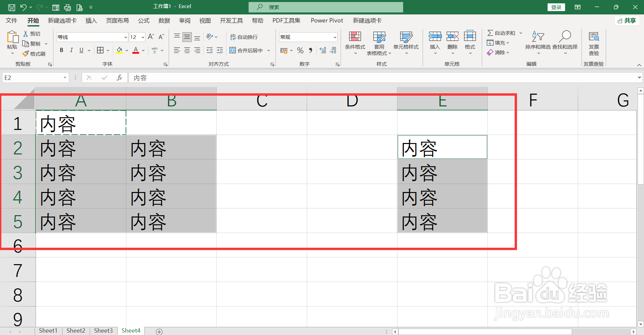Click the Undo arrow icon
This screenshot has height=335, width=644.
tap(23, 7)
